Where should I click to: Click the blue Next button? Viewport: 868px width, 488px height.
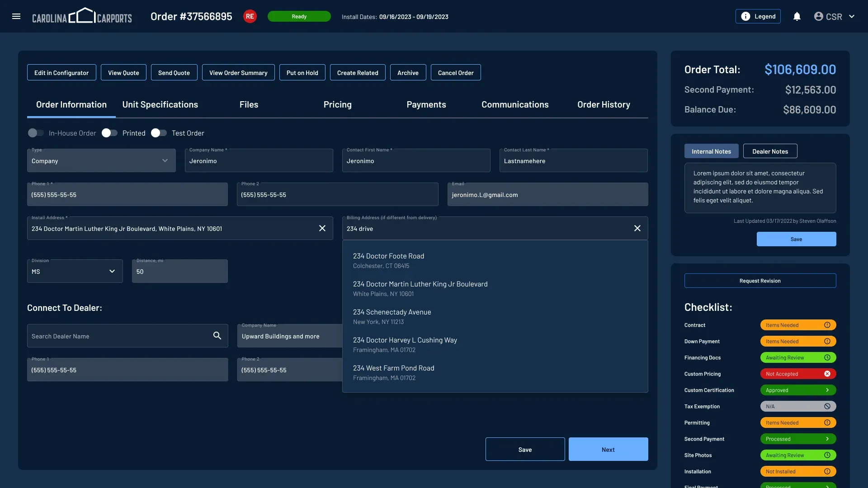(x=609, y=449)
